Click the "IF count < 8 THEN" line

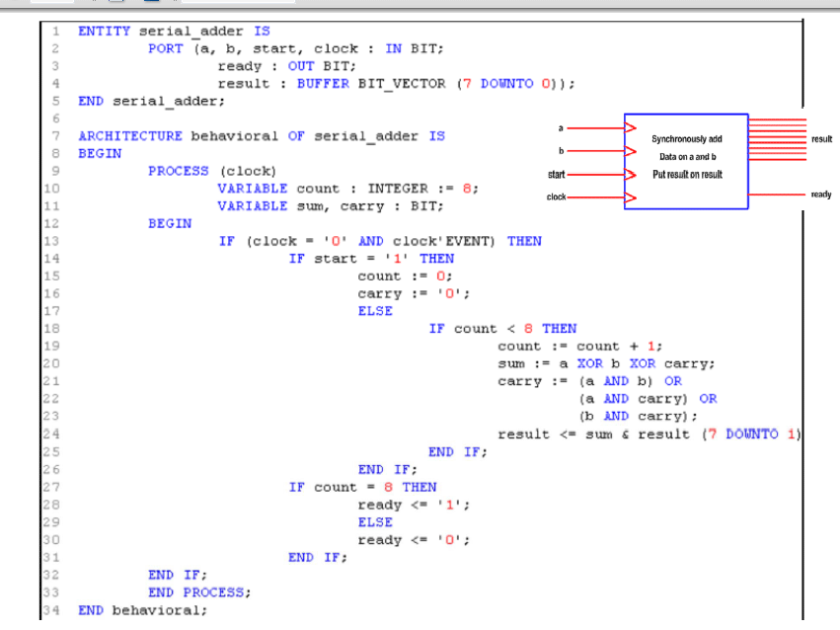[x=502, y=329]
